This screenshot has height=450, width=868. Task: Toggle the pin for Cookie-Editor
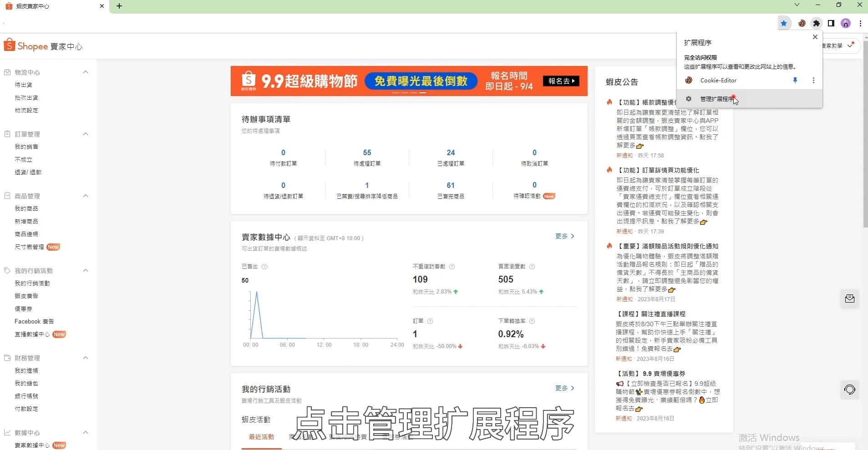(x=795, y=80)
